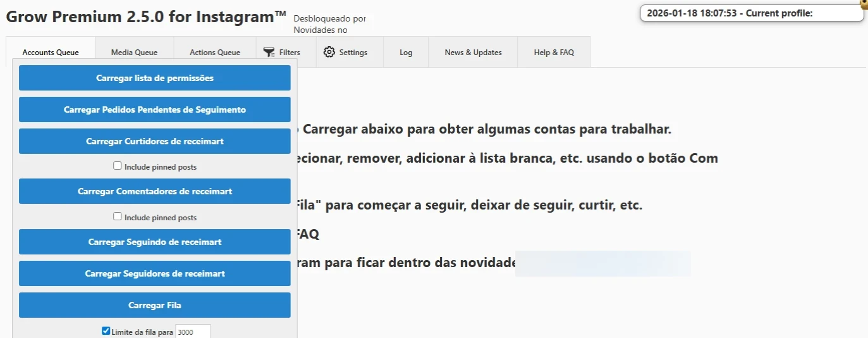
Task: Click the funnel icon on Filters tab
Action: (x=269, y=52)
